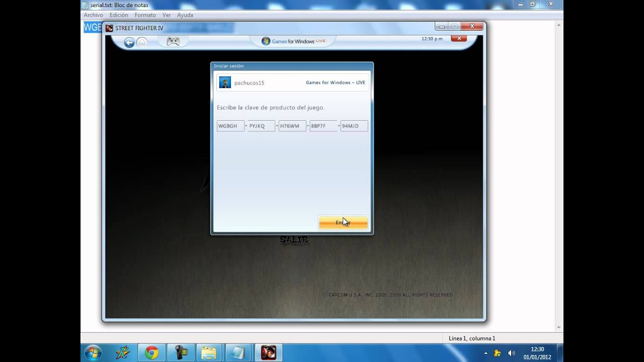Switch to Street Fighter IV taskbar icon

tap(269, 353)
